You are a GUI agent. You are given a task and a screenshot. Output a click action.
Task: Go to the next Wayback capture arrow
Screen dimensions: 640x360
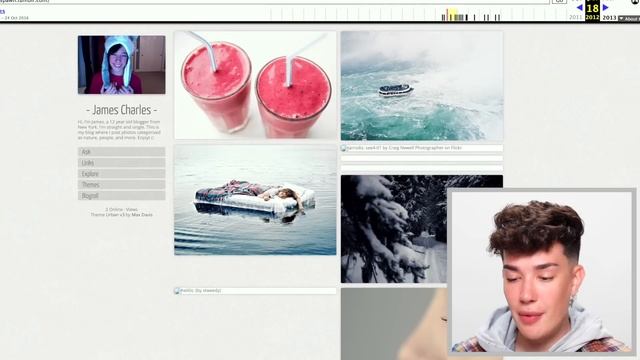[x=606, y=7]
